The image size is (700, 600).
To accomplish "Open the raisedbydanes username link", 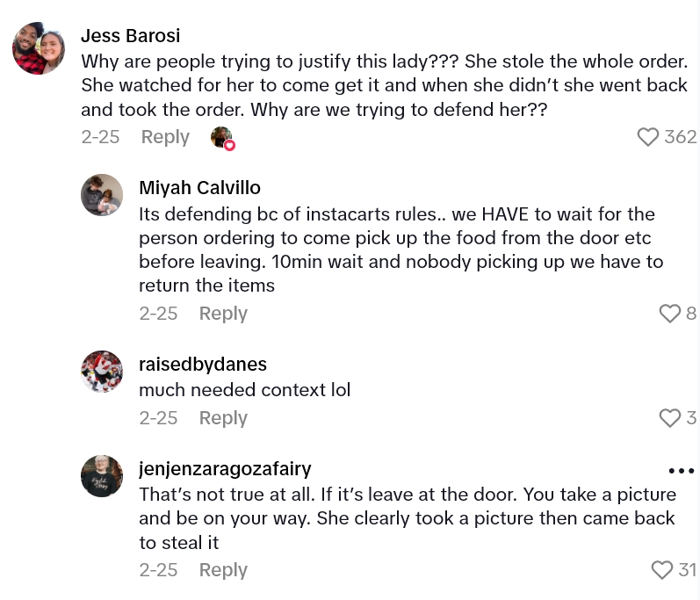I will 203,365.
